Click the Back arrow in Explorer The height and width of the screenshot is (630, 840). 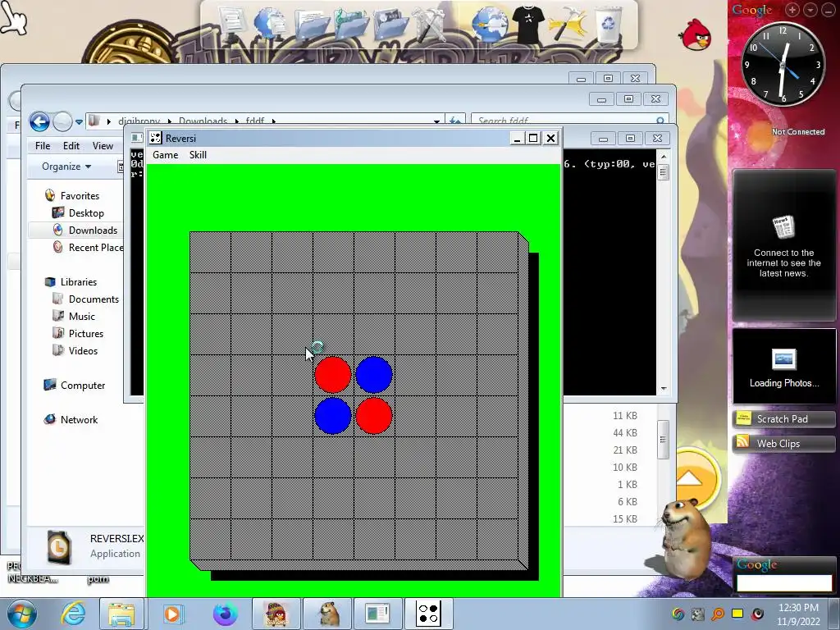[x=39, y=122]
